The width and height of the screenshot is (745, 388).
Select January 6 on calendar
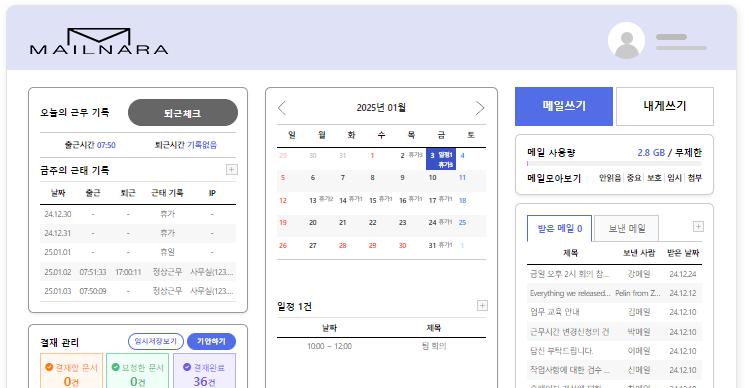(x=313, y=178)
